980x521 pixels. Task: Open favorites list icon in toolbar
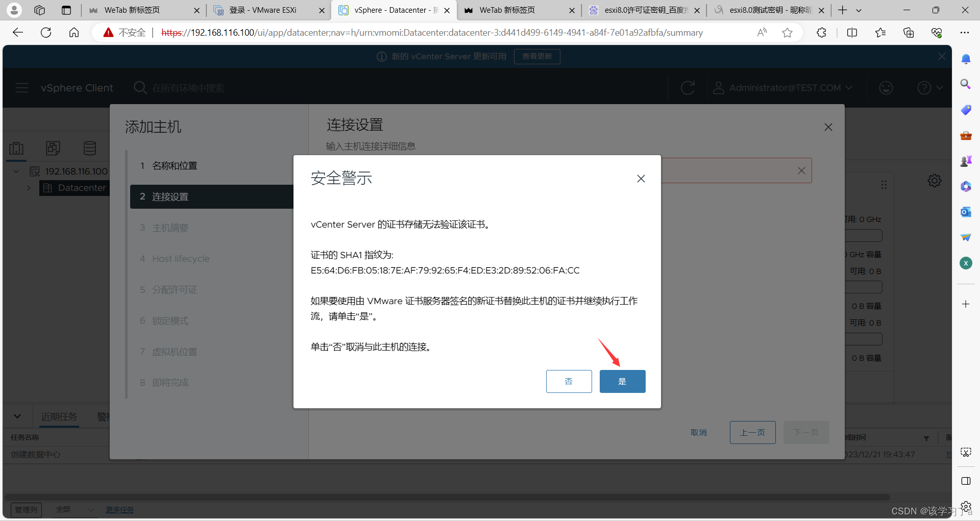coord(880,33)
